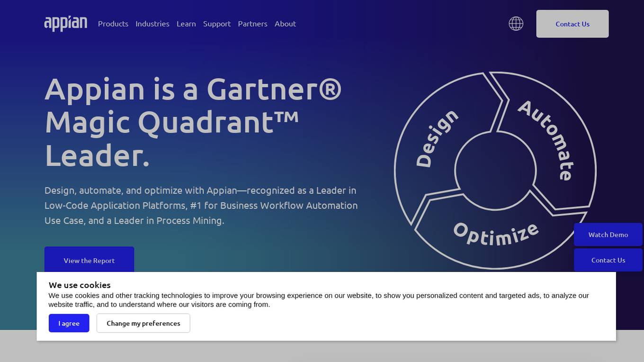This screenshot has height=362, width=644.
Task: Open Change my preferences for cookies
Action: [x=143, y=323]
